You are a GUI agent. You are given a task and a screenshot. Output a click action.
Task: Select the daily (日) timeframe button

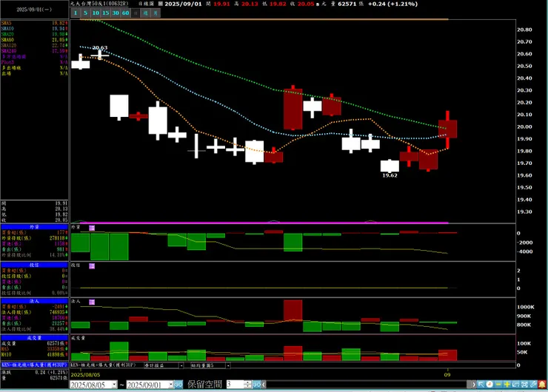click(x=136, y=13)
